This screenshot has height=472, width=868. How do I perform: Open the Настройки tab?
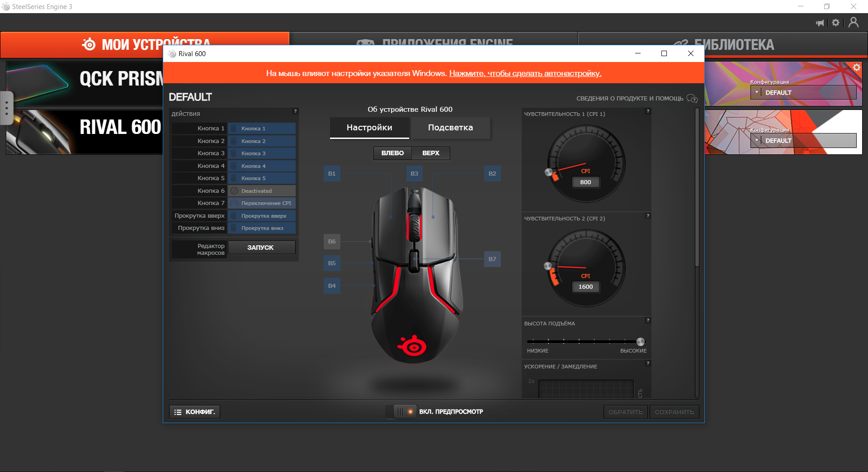tap(369, 128)
